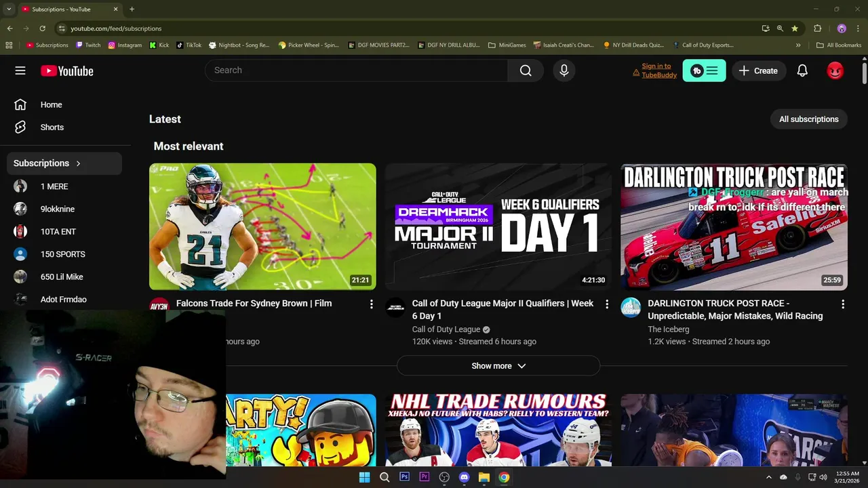Viewport: 868px width, 488px height.
Task: Open the YouTube hamburger guide menu
Action: 20,70
